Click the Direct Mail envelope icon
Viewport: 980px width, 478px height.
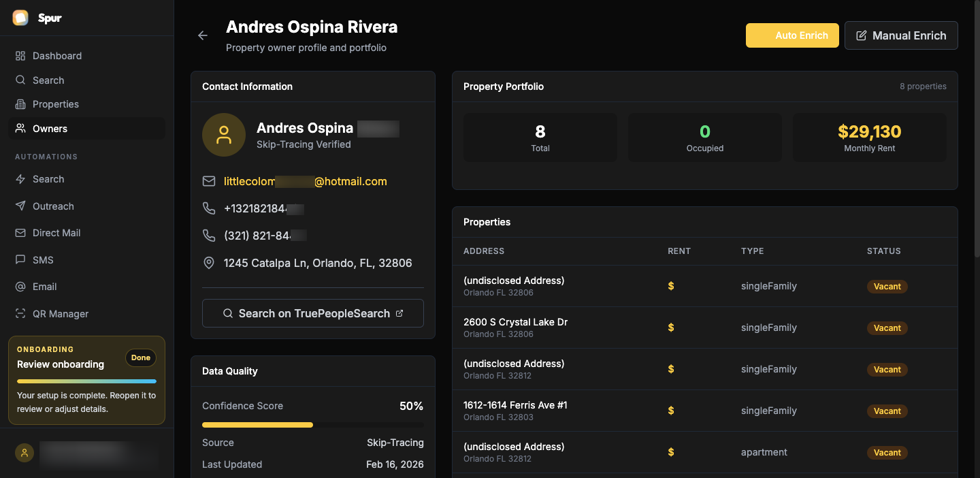[x=20, y=233]
